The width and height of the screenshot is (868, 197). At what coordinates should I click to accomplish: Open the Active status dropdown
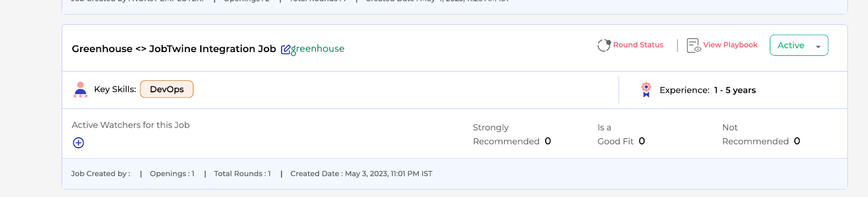(799, 46)
